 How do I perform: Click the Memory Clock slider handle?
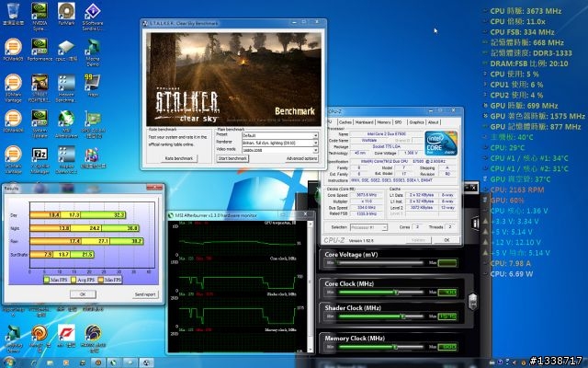(395, 347)
